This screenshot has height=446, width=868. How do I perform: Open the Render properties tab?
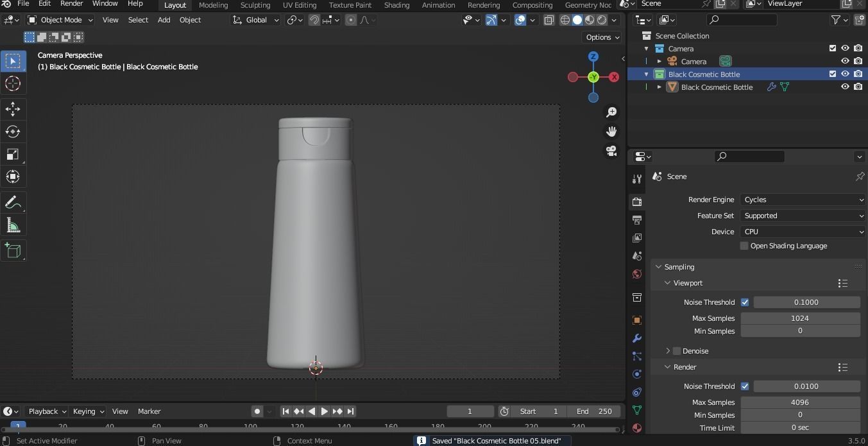pos(636,202)
